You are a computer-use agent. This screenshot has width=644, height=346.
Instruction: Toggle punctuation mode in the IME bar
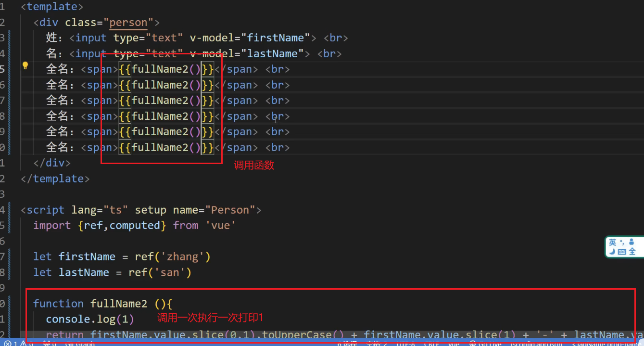622,243
